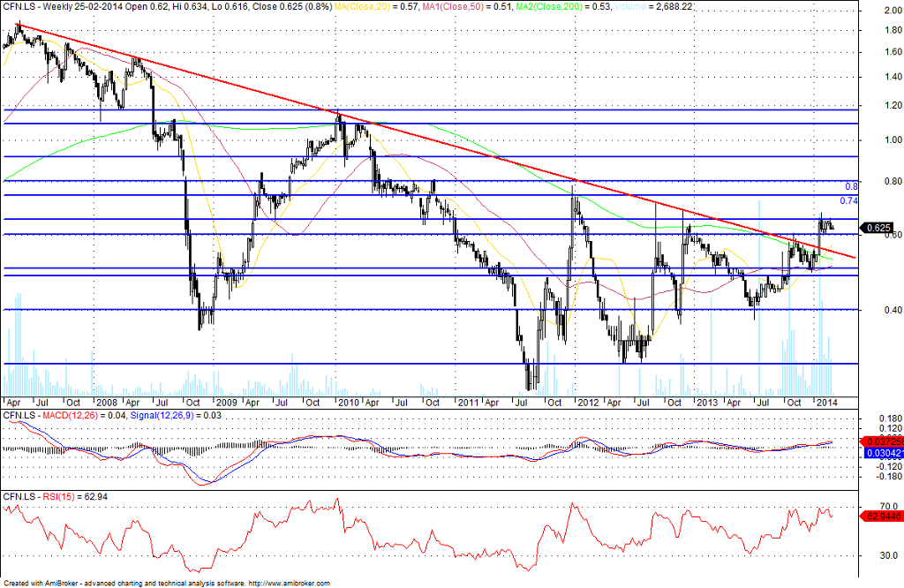904x588 pixels.
Task: Click the 2009 year marker on time axis
Action: tap(228, 402)
